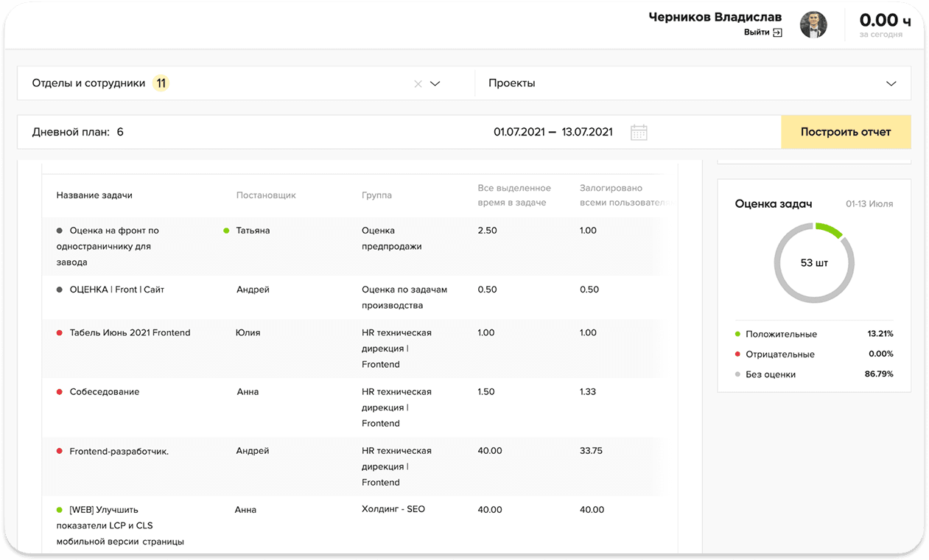Open the user profile avatar
This screenshot has width=929, height=560.
[x=813, y=25]
